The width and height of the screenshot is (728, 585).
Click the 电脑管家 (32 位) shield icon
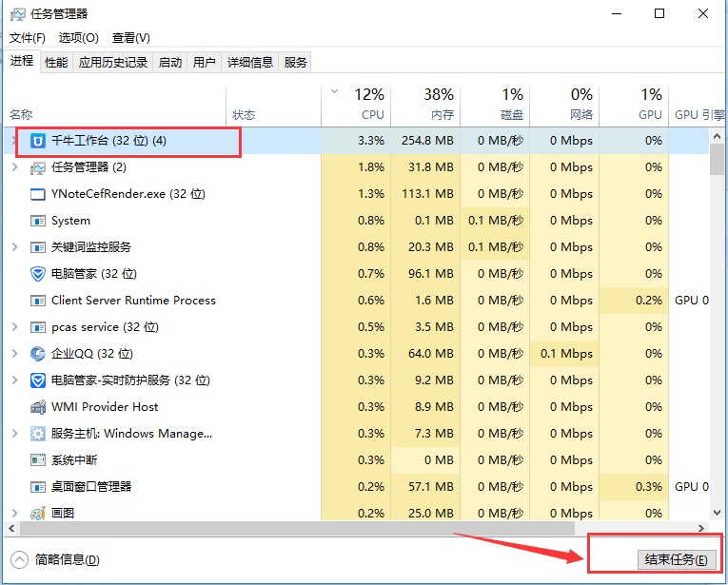pos(38,274)
